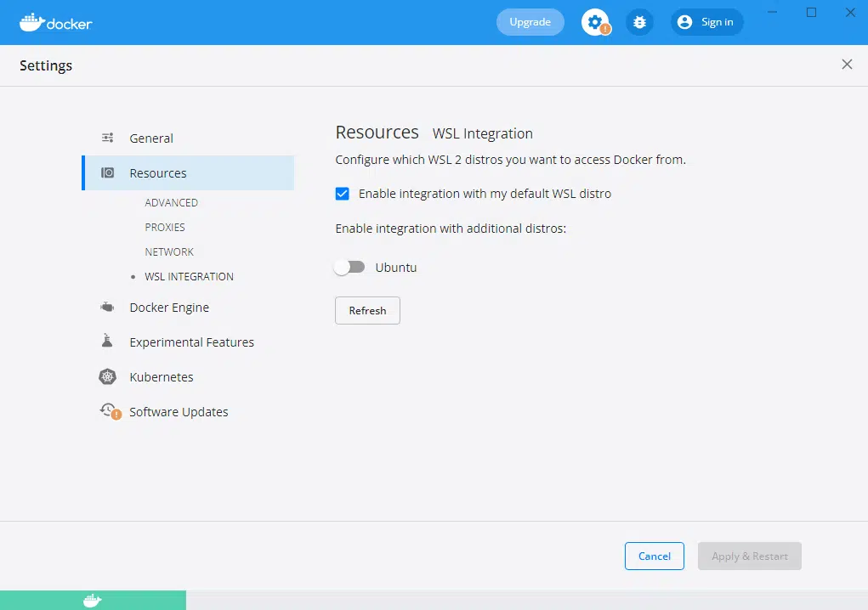Click the Settings title text
The width and height of the screenshot is (868, 610).
[46, 65]
